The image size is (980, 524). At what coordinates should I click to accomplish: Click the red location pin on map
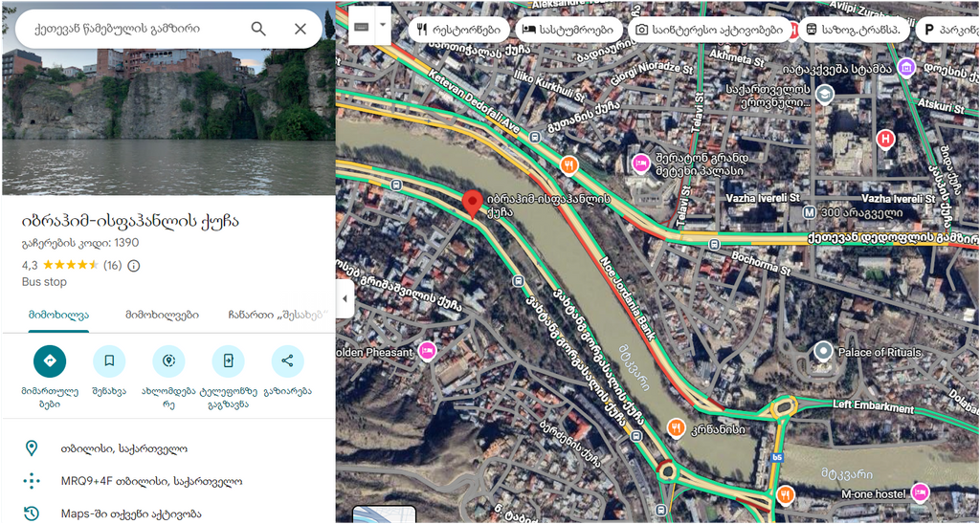[473, 205]
